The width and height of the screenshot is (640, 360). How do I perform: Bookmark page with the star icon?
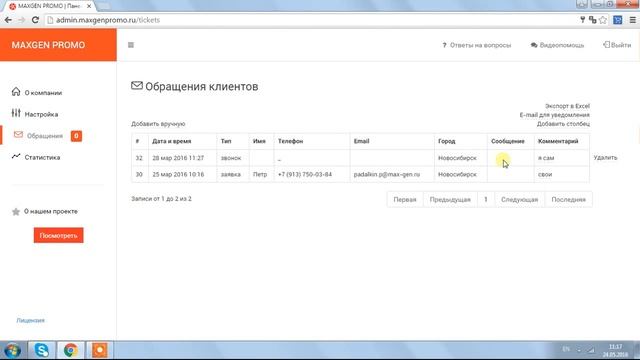(x=603, y=20)
